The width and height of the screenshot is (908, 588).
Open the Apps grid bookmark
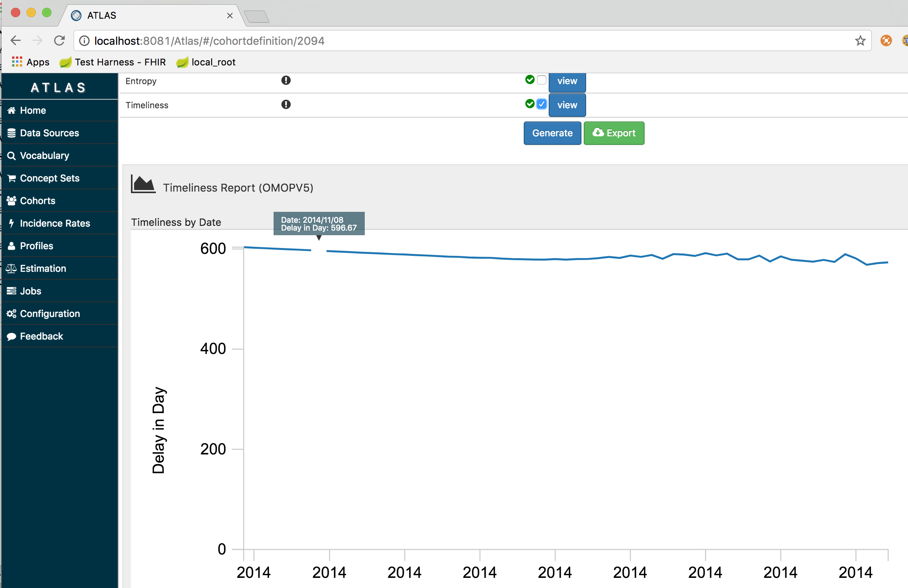(x=30, y=62)
